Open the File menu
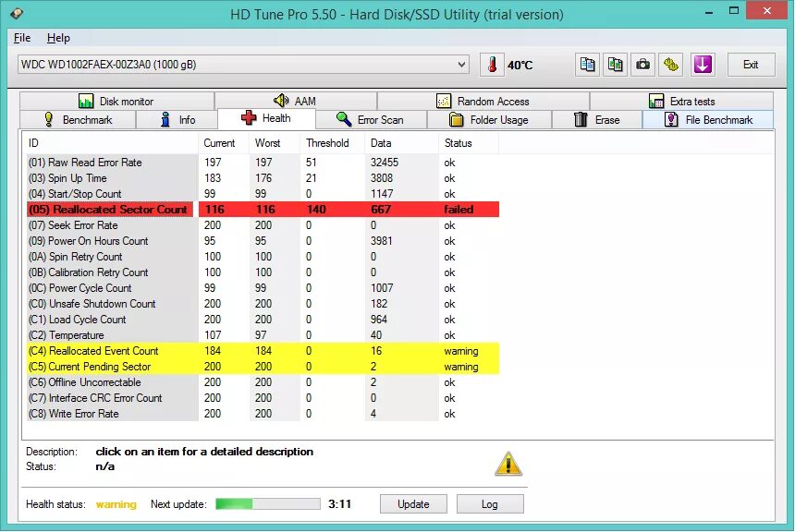Screen dimensions: 795x532 22,38
